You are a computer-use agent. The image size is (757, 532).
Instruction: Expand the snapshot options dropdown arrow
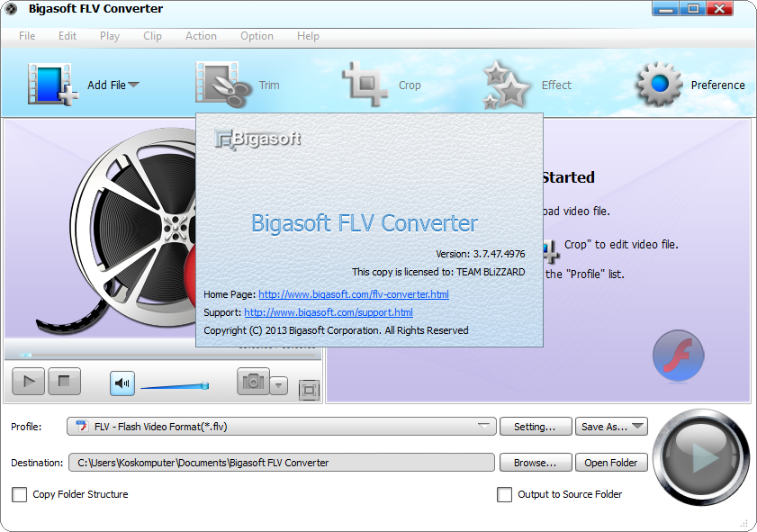pyautogui.click(x=278, y=385)
